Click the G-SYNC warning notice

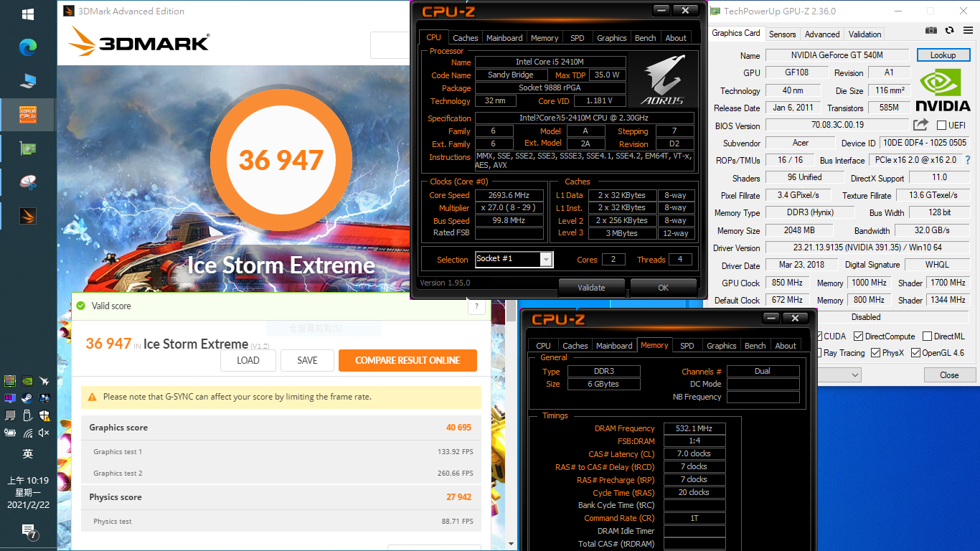[281, 397]
